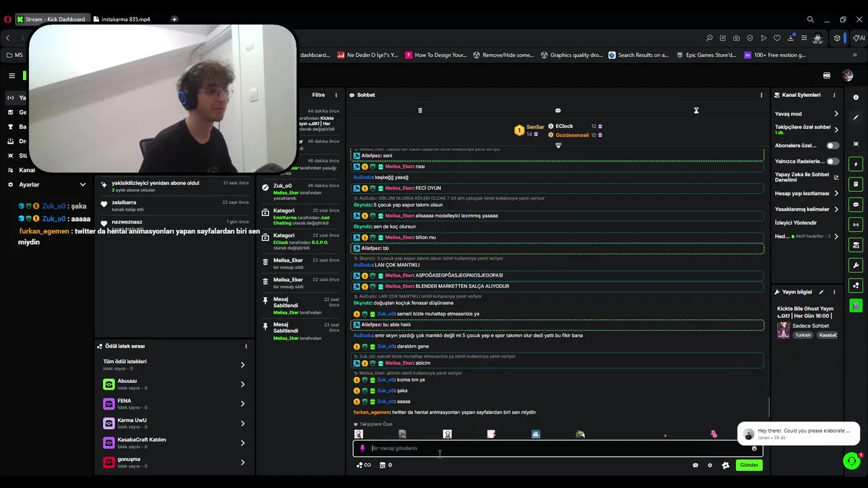This screenshot has width=868, height=488.
Task: Switch to the Stream - Kick Dashboard tab
Action: coord(54,20)
